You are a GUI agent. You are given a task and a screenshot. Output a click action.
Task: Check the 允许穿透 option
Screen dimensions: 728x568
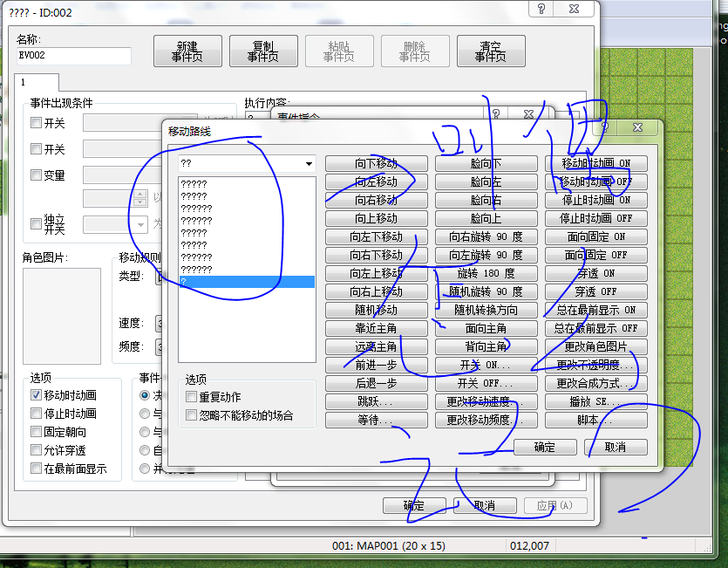(x=36, y=450)
